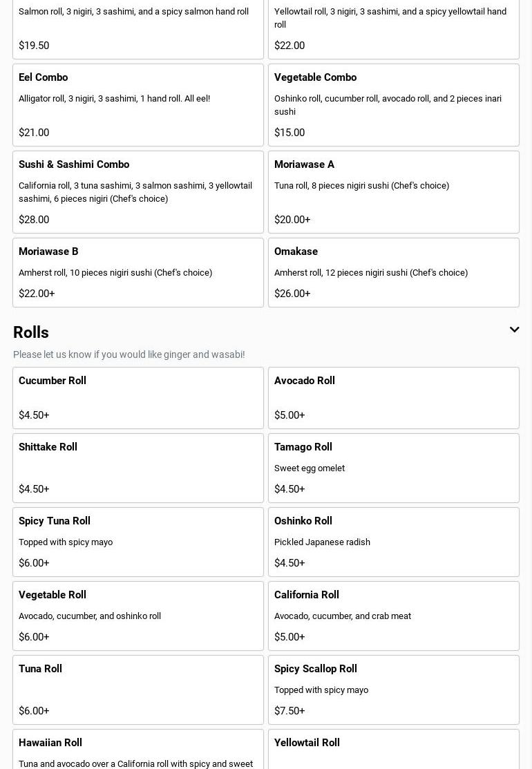
Task: Select the Tuna Roll card
Action: (138, 690)
